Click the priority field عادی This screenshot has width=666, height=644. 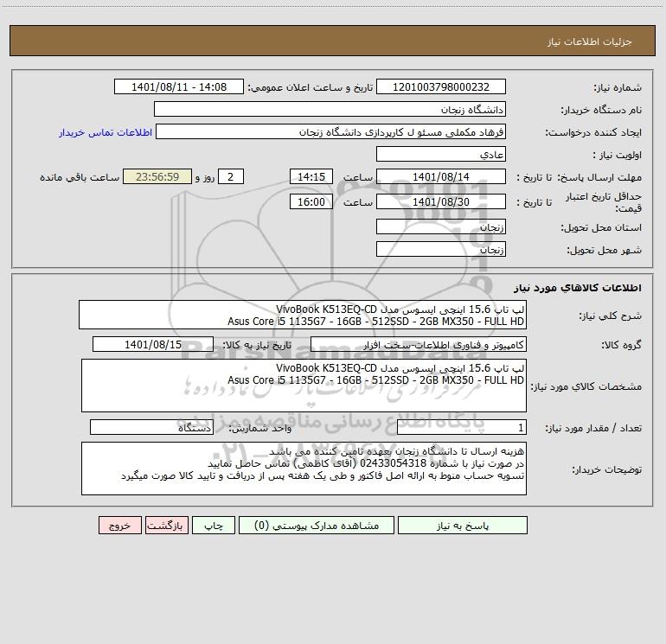(x=441, y=154)
